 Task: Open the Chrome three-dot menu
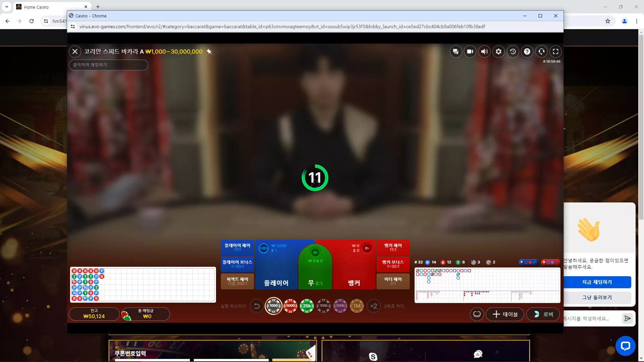pyautogui.click(x=637, y=21)
